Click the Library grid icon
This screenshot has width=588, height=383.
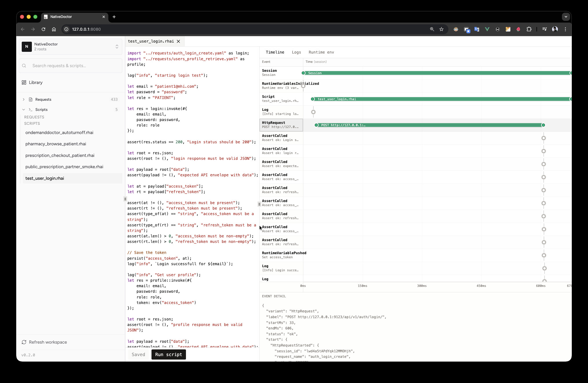pyautogui.click(x=24, y=83)
